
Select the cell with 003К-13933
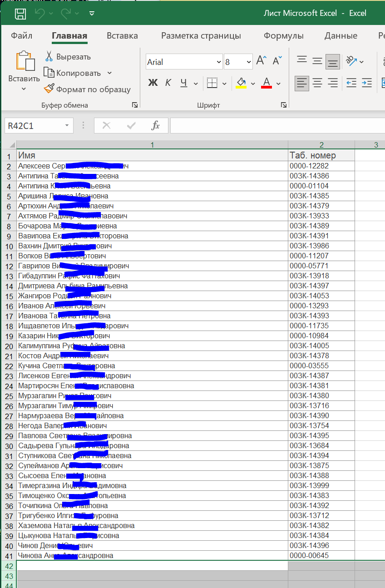(321, 216)
